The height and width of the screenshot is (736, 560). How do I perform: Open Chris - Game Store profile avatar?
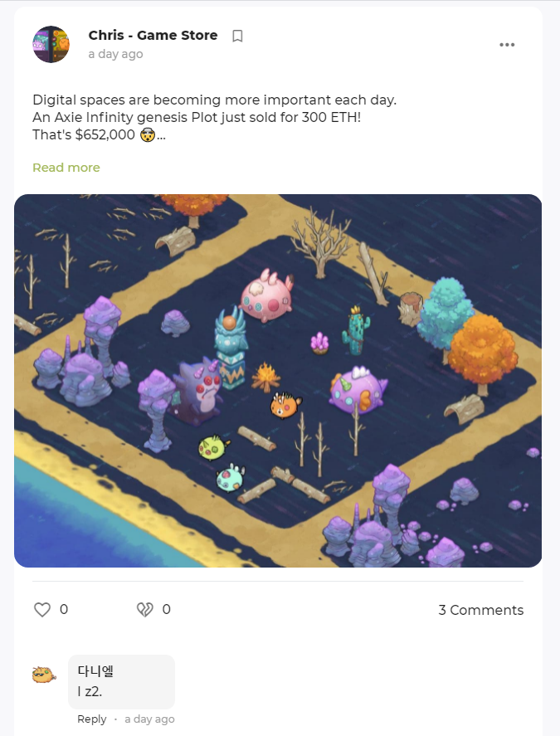coord(51,44)
